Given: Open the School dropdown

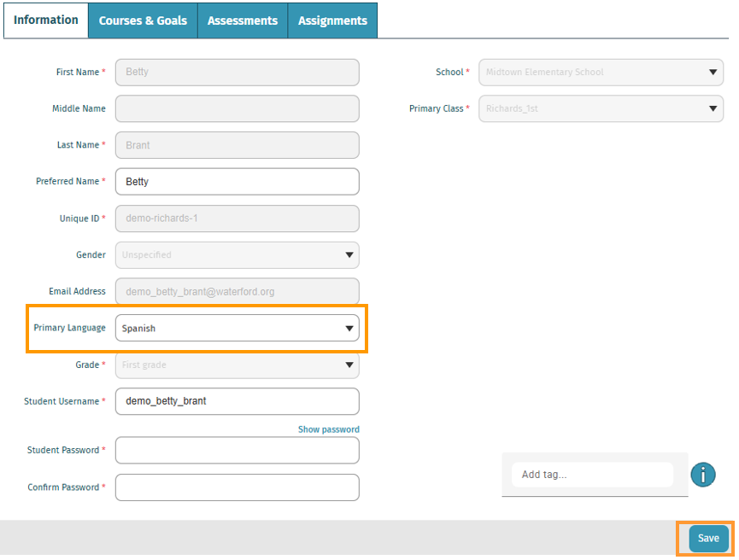Looking at the screenshot, I should (x=601, y=72).
